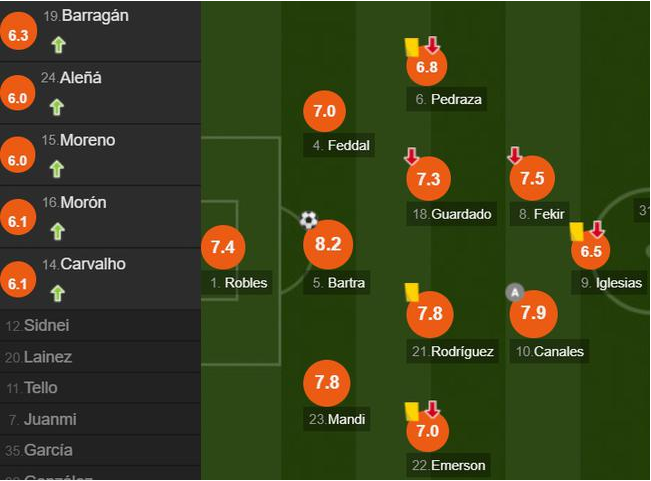Click the goal ball icon next to Bartra
The image size is (651, 481).
308,220
